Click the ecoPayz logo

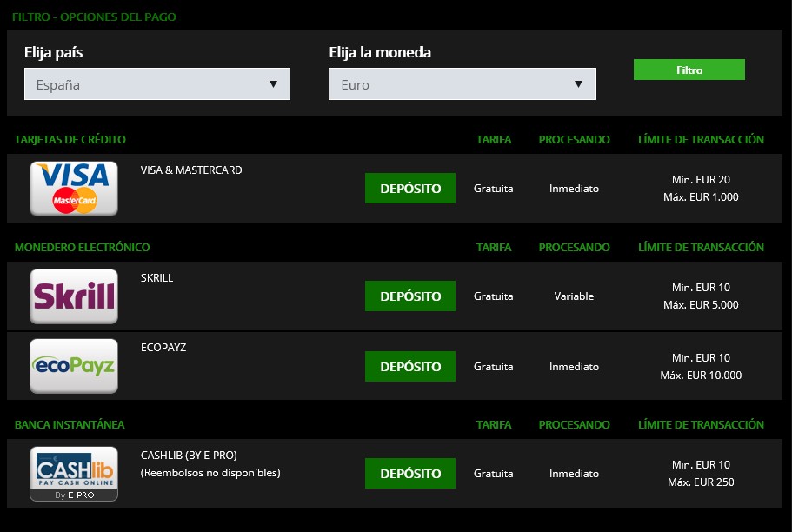tap(74, 366)
